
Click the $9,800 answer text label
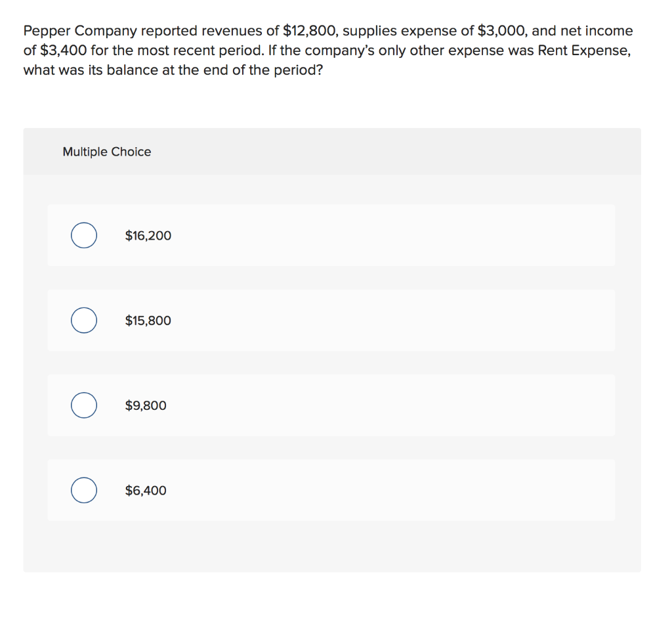click(x=145, y=405)
